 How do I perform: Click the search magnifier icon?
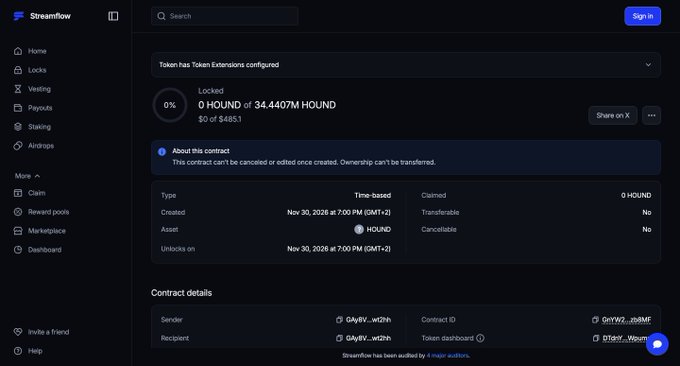pos(161,16)
